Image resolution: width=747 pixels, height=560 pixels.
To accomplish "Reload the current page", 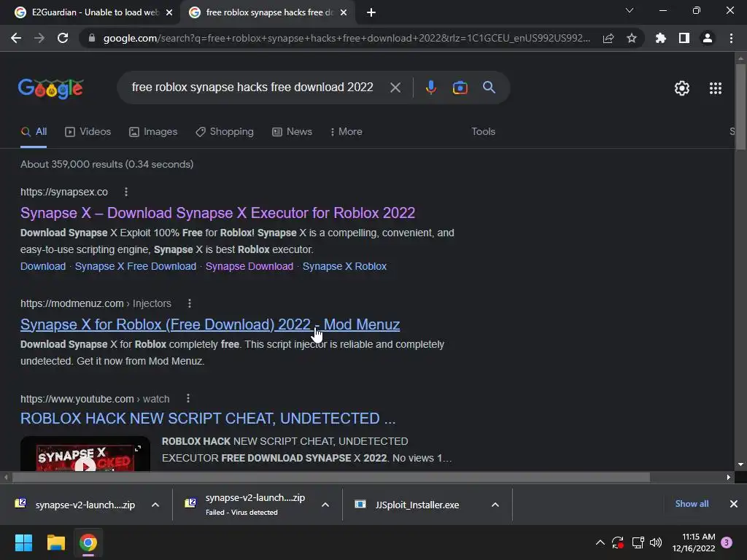I will pyautogui.click(x=63, y=38).
